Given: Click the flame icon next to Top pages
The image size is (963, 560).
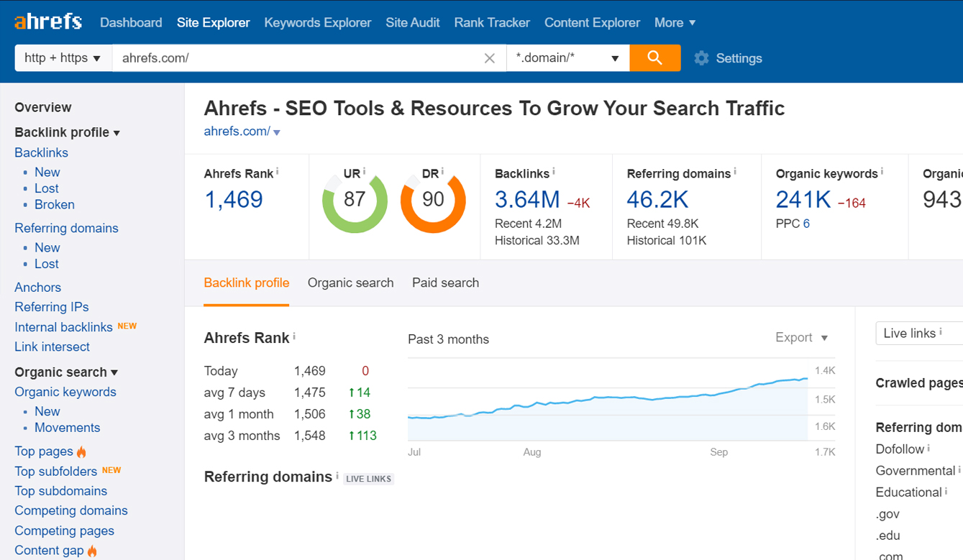Looking at the screenshot, I should [81, 451].
